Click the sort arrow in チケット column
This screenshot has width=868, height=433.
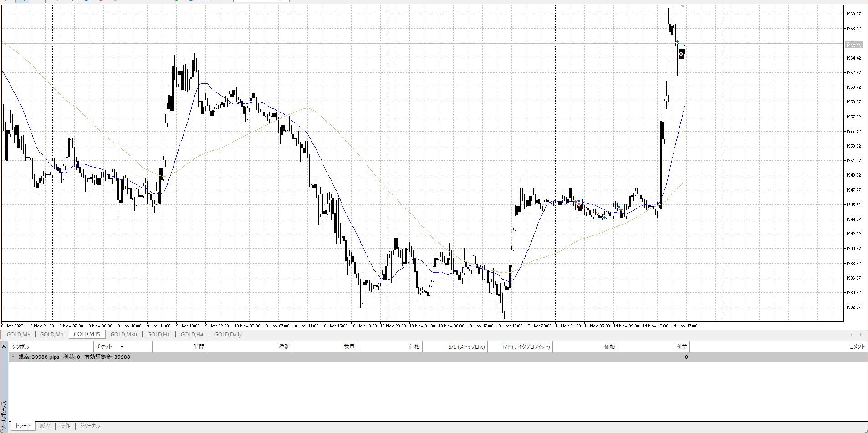122,347
